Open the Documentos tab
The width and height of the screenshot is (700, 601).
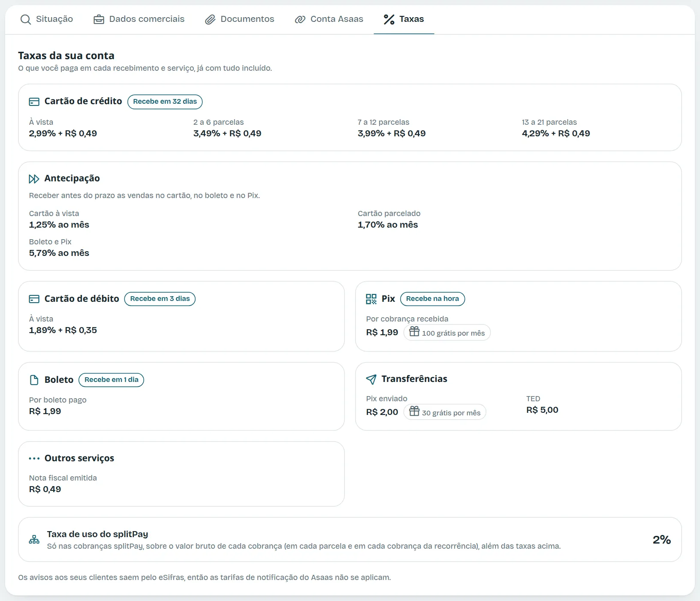click(x=239, y=19)
